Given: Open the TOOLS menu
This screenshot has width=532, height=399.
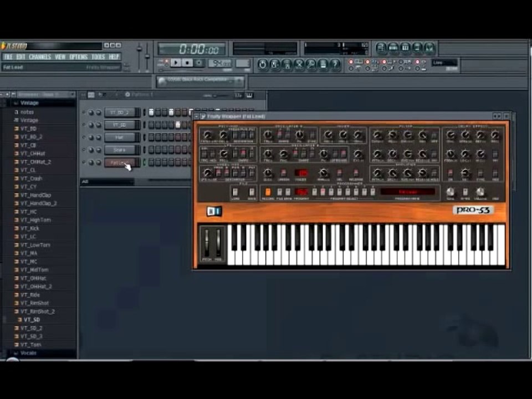Looking at the screenshot, I should coord(98,57).
